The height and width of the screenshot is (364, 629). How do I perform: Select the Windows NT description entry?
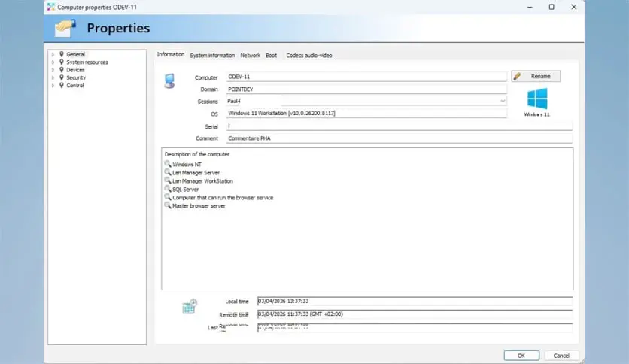coord(187,165)
